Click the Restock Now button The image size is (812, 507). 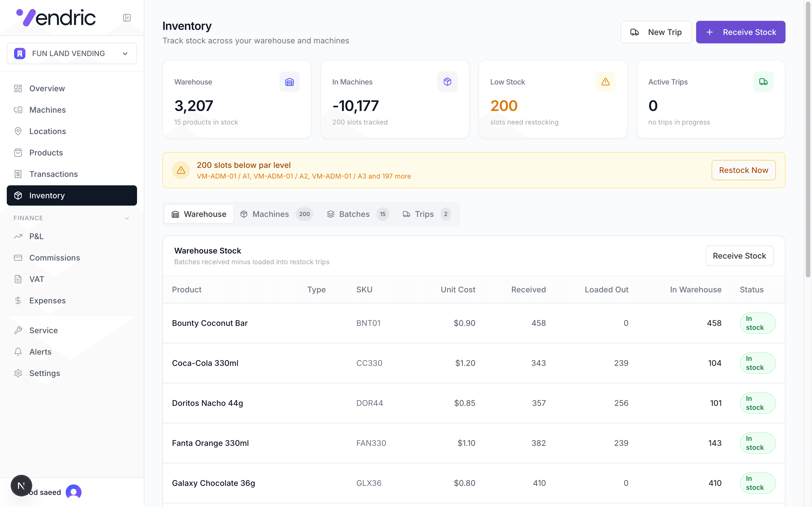743,170
